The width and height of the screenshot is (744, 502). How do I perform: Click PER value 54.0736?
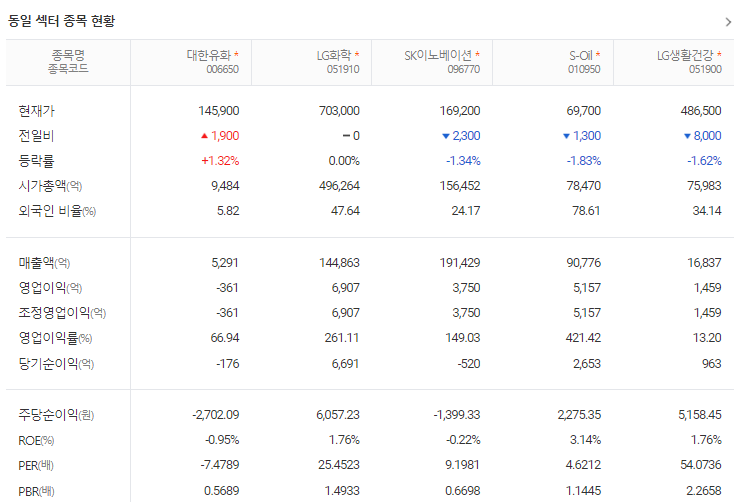(701, 465)
